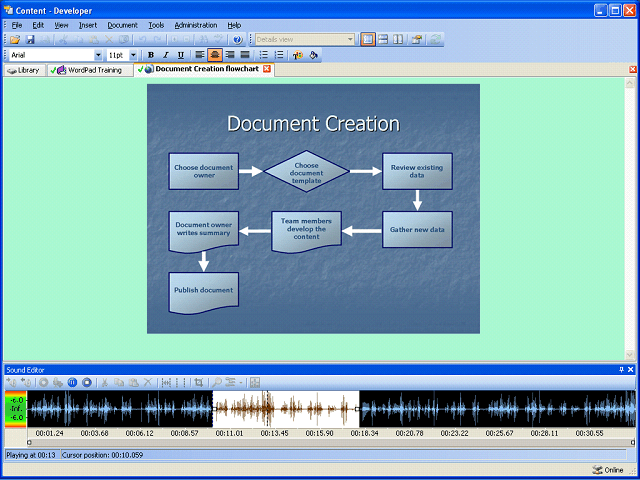The image size is (640, 480).
Task: Click the Open folder toolbar icon
Action: coord(15,39)
